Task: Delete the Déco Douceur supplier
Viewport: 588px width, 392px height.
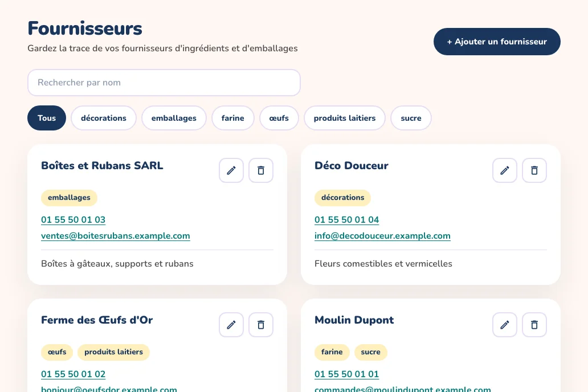Action: coord(534,170)
